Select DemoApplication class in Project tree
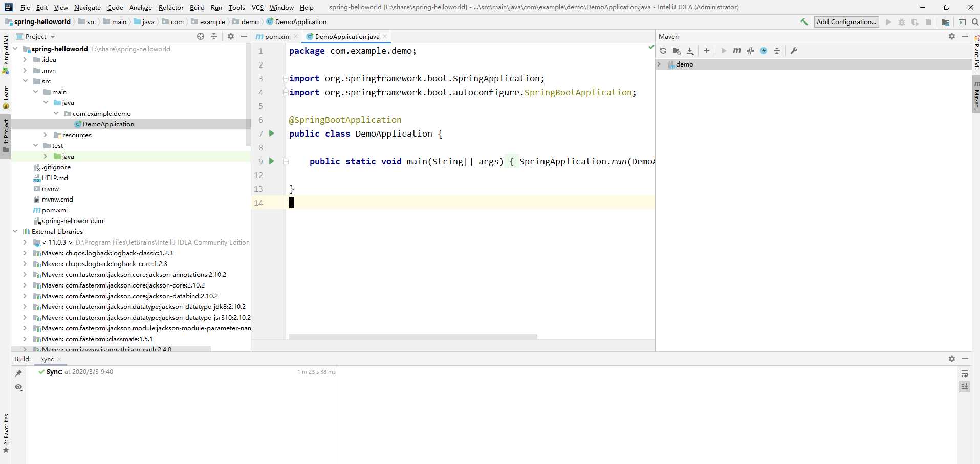This screenshot has height=464, width=980. tap(108, 124)
